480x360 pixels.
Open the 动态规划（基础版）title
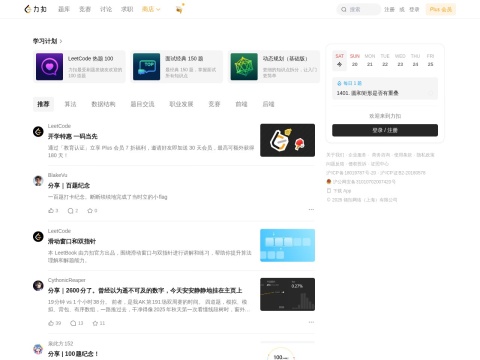(285, 59)
